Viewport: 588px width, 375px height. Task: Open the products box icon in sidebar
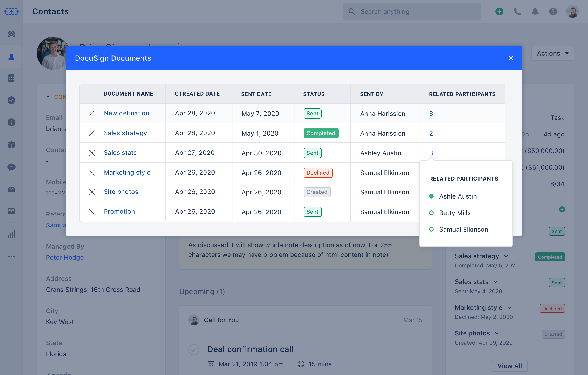[x=11, y=145]
